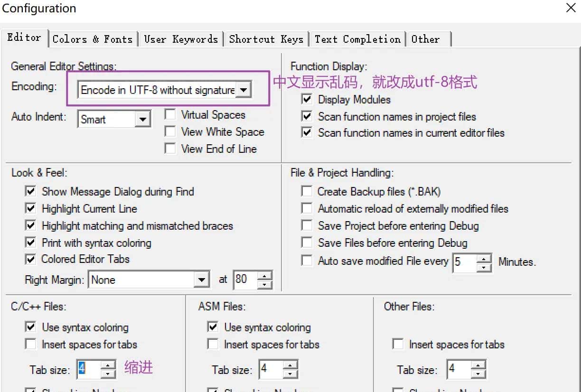Open the User Keywords tab

coord(181,39)
